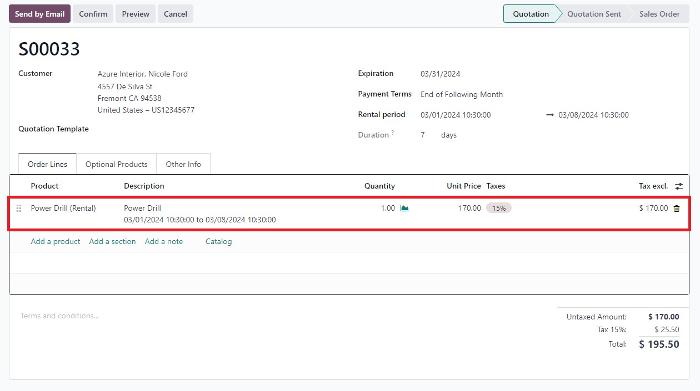700x391 pixels.
Task: Click the line subtotal $ 170.00
Action: tap(654, 208)
